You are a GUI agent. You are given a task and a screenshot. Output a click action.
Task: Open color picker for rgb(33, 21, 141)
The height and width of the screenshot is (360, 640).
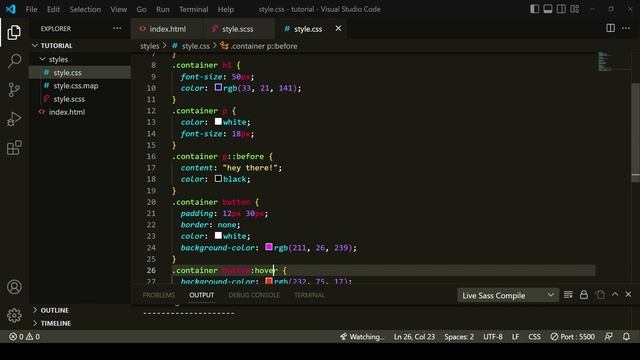point(218,87)
